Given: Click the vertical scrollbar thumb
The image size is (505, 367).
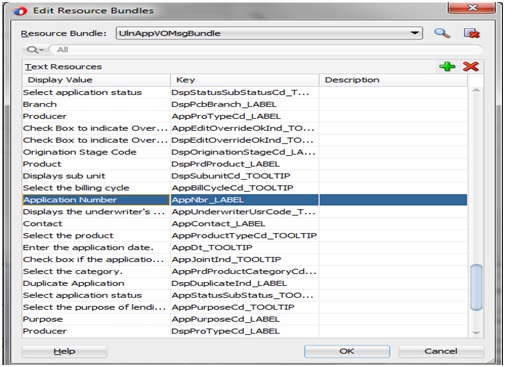Looking at the screenshot, I should 476,287.
